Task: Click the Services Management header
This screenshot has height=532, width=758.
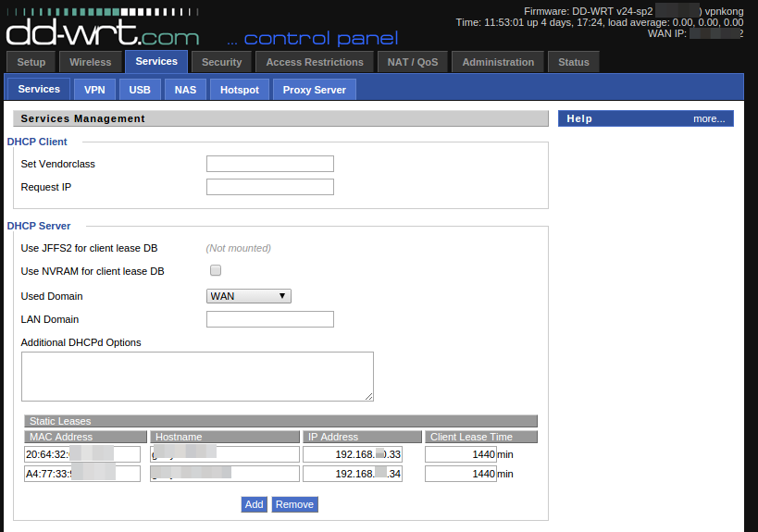Action: (x=280, y=118)
